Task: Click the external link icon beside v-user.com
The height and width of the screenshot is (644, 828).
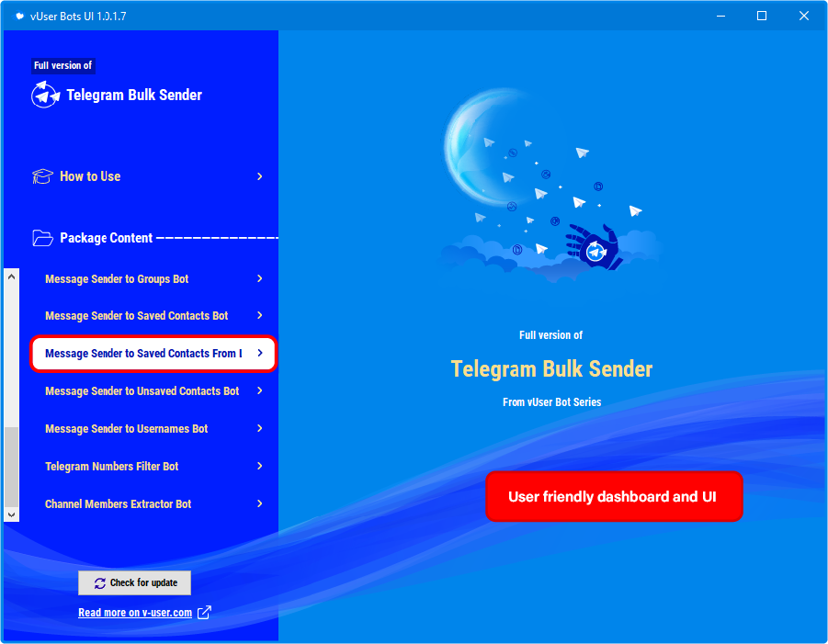Action: click(204, 613)
